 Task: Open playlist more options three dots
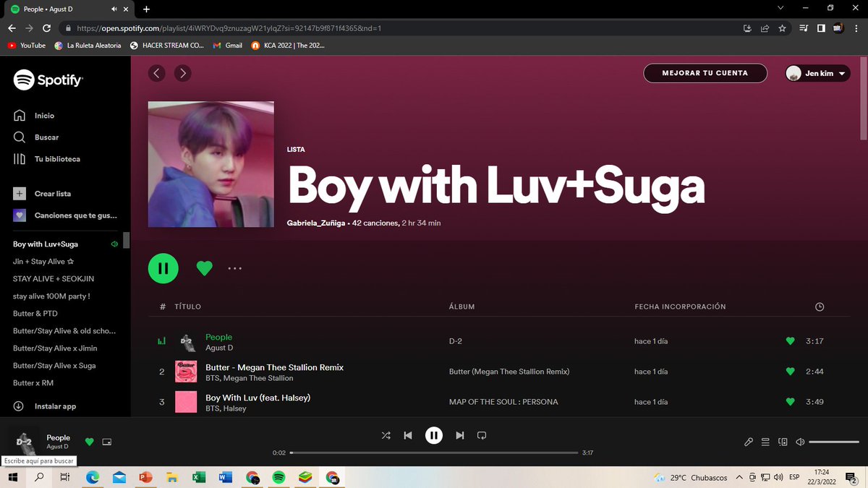[x=234, y=268]
